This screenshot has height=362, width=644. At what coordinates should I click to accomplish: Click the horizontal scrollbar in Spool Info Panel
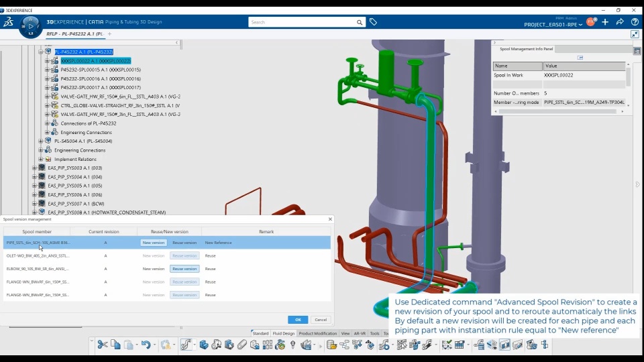pyautogui.click(x=557, y=111)
